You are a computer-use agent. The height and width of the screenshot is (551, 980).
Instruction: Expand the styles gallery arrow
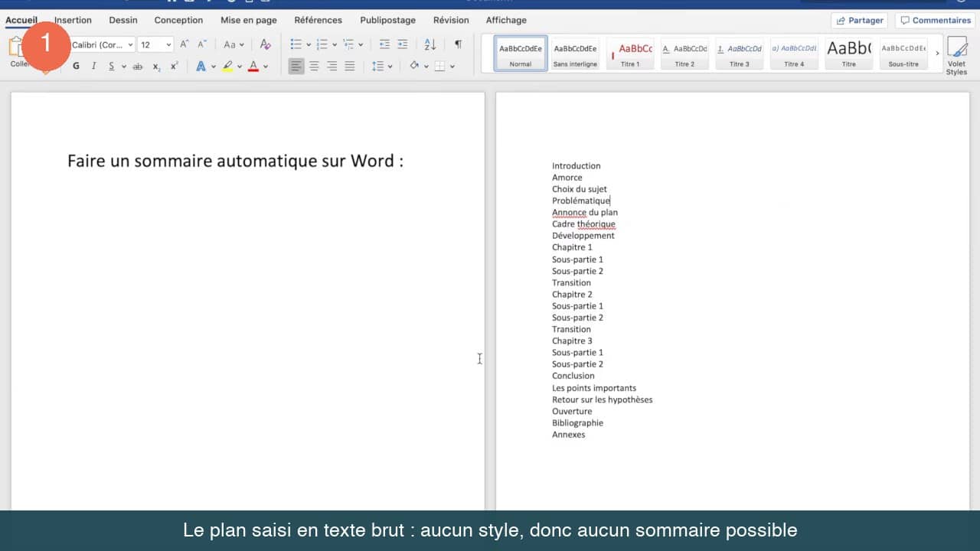coord(937,54)
